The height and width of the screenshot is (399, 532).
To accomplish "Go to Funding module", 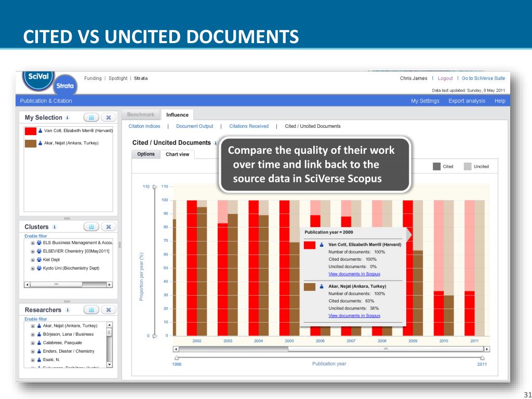I will 93,78.
